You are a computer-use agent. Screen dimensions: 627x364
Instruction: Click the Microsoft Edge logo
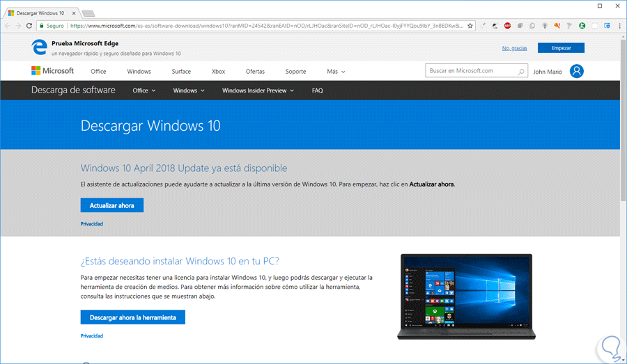coord(39,47)
